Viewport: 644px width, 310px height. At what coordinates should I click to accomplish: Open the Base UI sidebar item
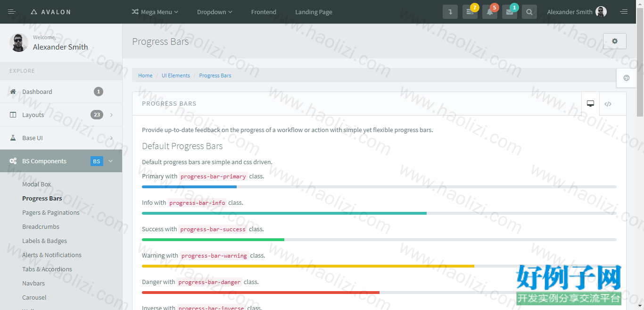pyautogui.click(x=61, y=138)
